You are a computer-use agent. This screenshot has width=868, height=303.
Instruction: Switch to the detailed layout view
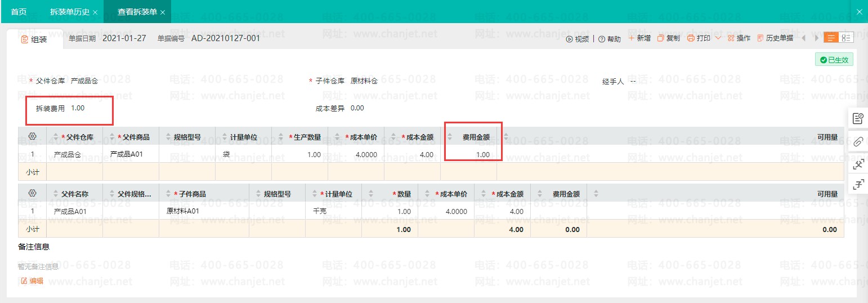pos(846,38)
